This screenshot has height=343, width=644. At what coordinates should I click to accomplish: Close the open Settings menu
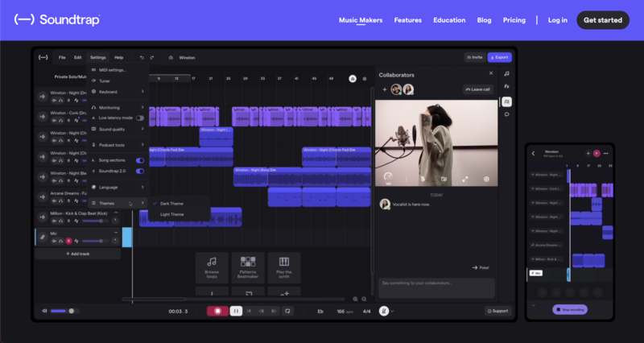pyautogui.click(x=97, y=57)
